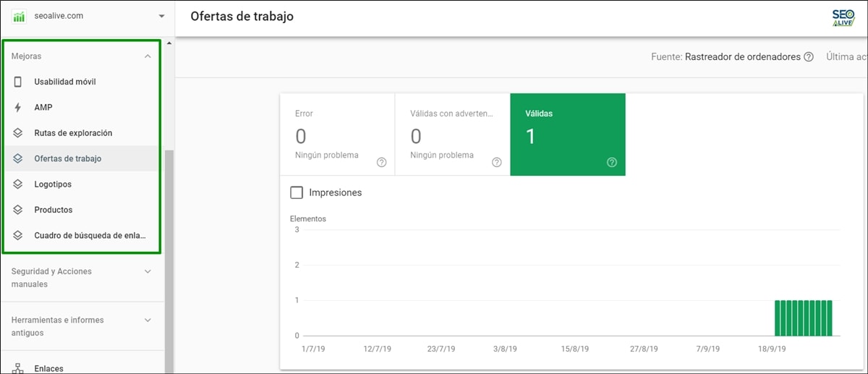The width and height of the screenshot is (868, 374).
Task: Click the AMP lightning bolt icon
Action: point(18,107)
